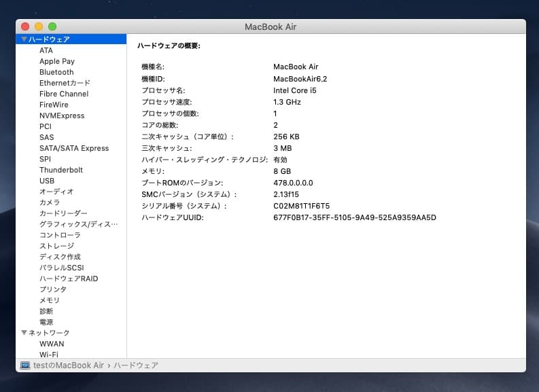Open the Bluetooth hardware entry
539x392 pixels.
56,72
